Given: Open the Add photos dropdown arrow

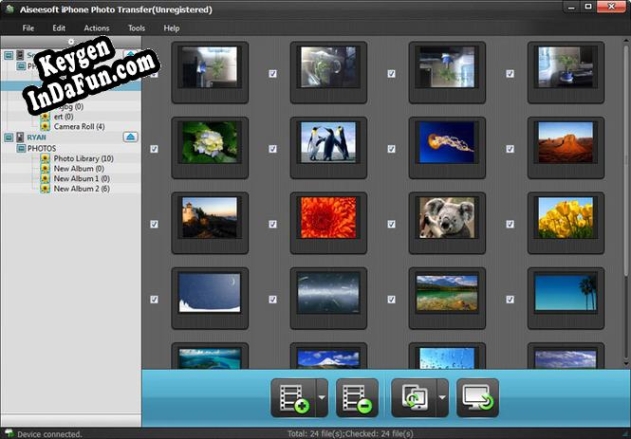Looking at the screenshot, I should [x=322, y=398].
